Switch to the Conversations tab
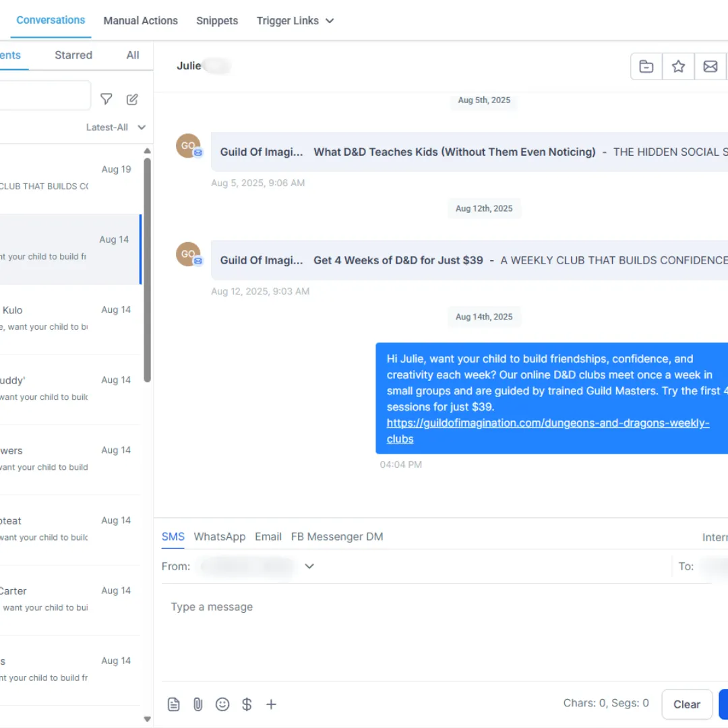 point(51,20)
